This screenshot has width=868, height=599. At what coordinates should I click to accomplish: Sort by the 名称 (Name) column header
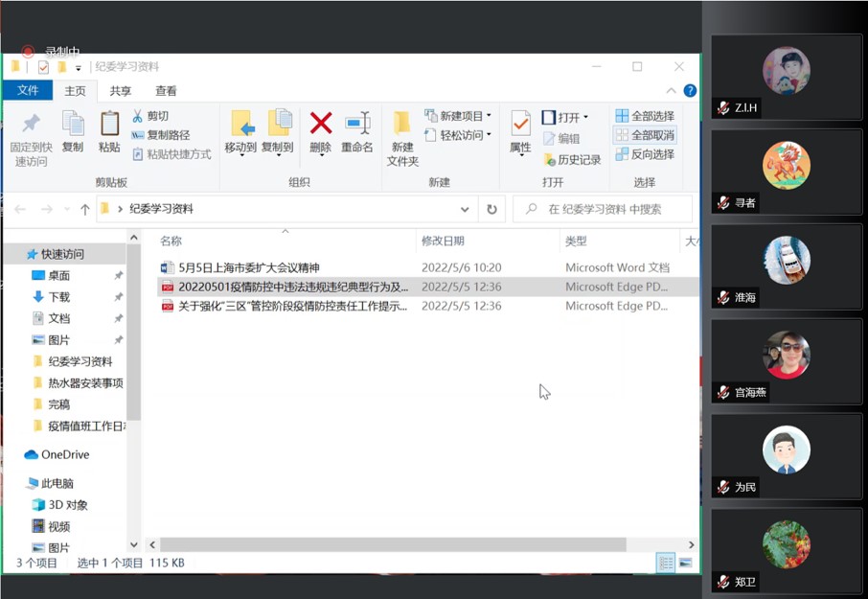[171, 241]
